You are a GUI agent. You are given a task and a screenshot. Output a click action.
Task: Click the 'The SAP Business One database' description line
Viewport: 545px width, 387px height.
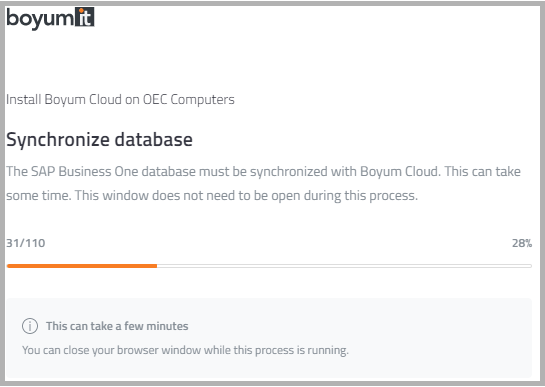[263, 171]
